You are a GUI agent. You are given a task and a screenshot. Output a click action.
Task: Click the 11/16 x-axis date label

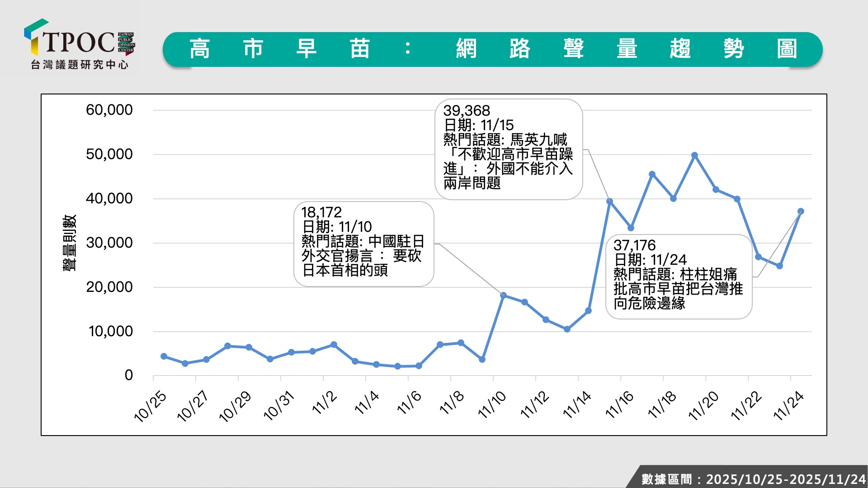click(x=619, y=404)
